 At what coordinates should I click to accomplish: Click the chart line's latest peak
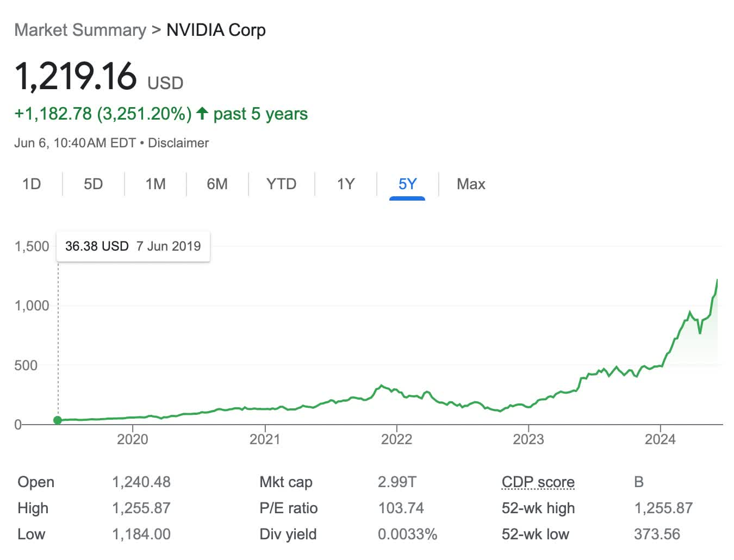717,281
